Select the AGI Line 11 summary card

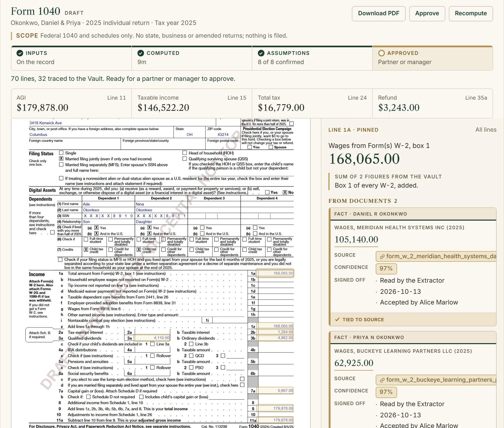click(x=71, y=103)
